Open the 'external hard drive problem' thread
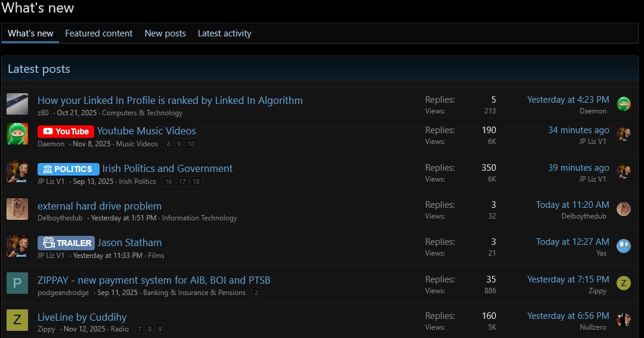The height and width of the screenshot is (338, 644). tap(100, 206)
